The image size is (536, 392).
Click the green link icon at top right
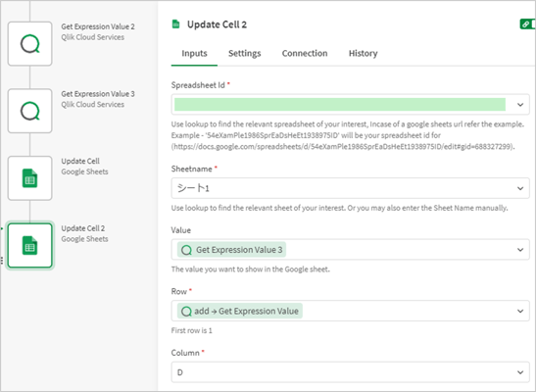pos(527,24)
